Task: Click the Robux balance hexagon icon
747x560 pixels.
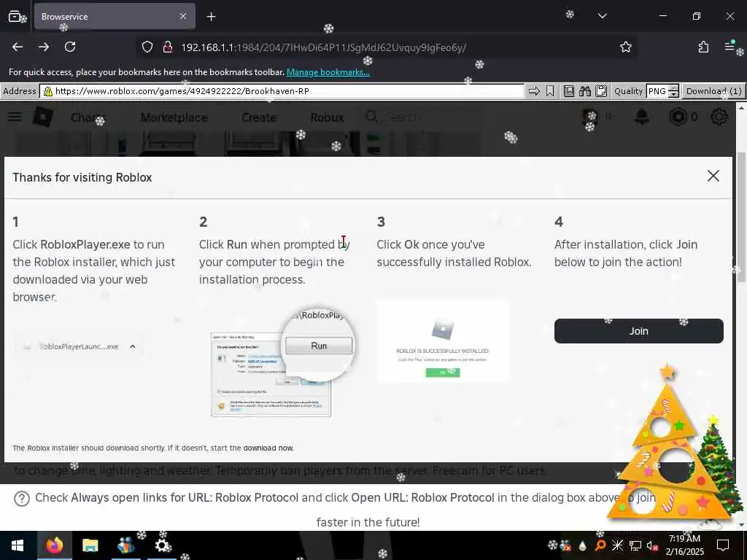Action: 678,117
